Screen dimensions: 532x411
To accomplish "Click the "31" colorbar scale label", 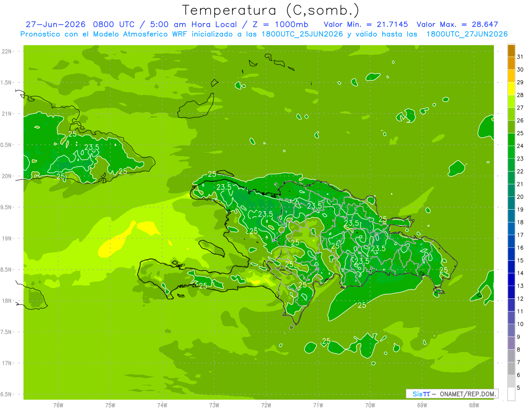I will pyautogui.click(x=520, y=57).
